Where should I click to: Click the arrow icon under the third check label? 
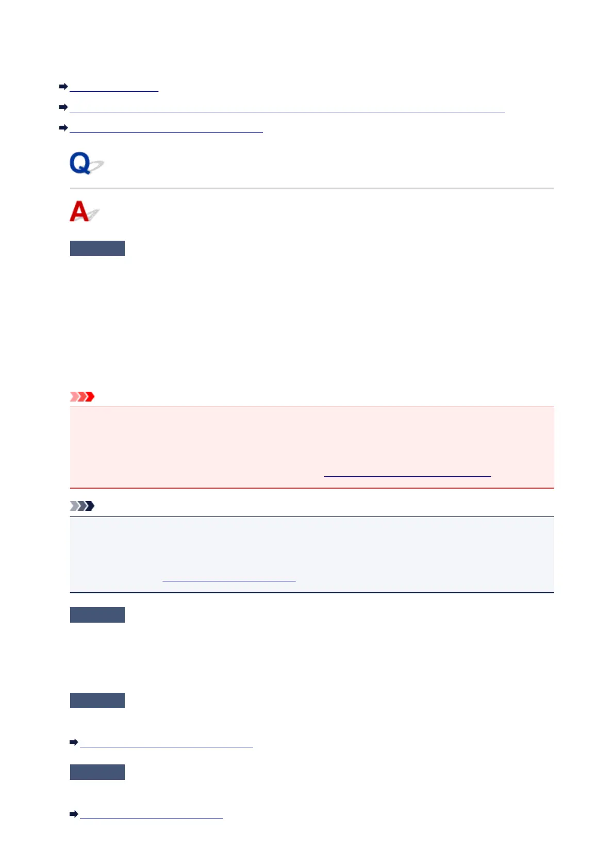[74, 742]
